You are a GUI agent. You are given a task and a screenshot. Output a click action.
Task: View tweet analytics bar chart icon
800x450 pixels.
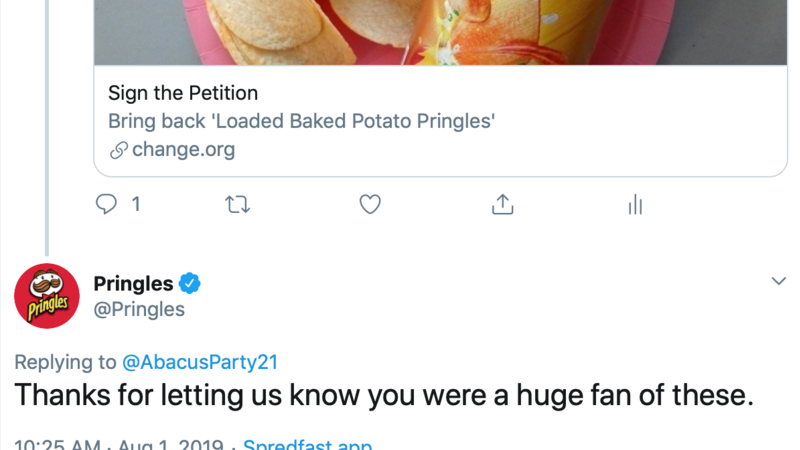[634, 205]
